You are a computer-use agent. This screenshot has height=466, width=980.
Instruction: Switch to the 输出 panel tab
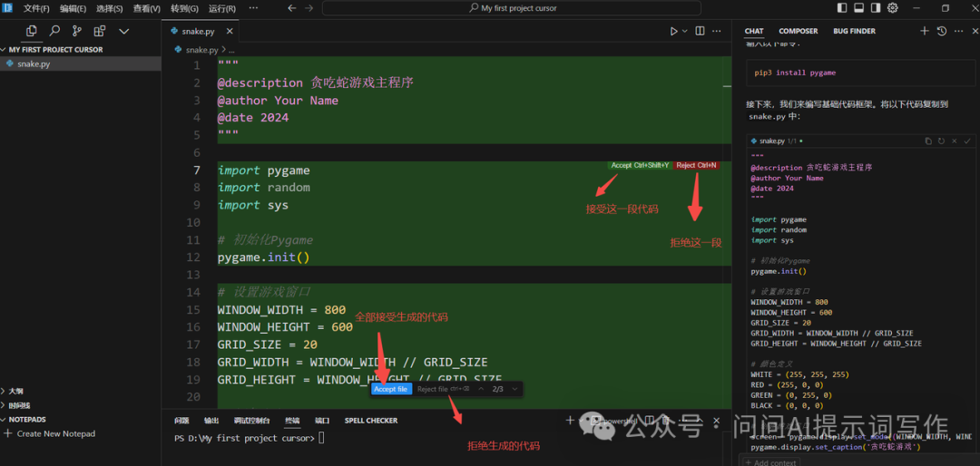211,421
